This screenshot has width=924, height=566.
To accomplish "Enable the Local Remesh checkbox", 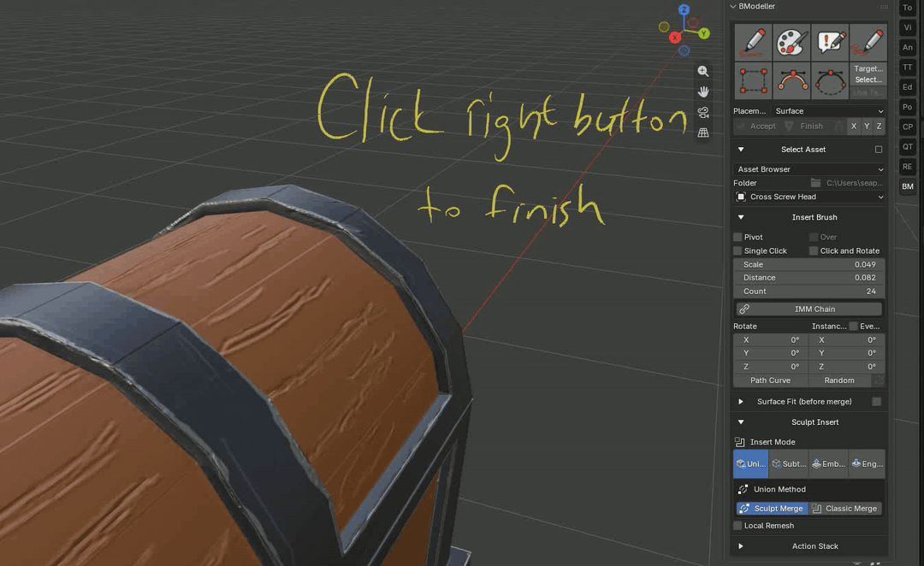I will coord(737,525).
